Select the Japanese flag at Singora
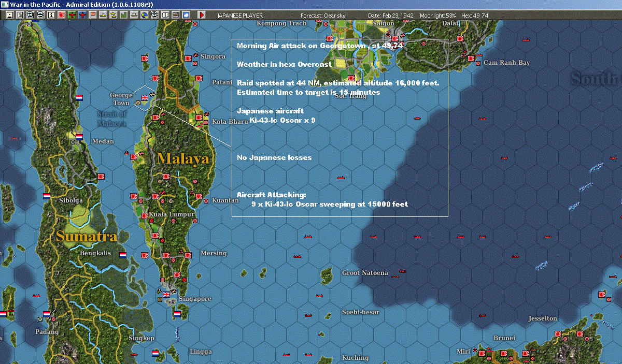The height and width of the screenshot is (364, 622). coord(188,58)
